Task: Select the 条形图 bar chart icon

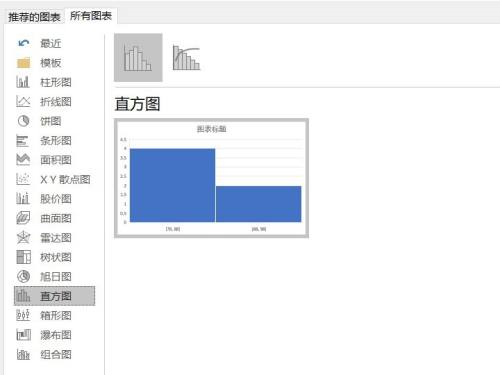Action: tap(23, 140)
